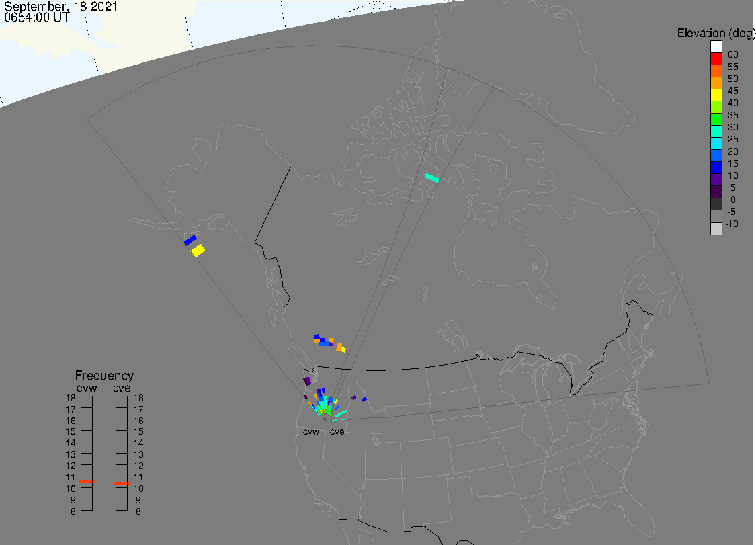Click the white swatch above 60 degrees

point(716,47)
